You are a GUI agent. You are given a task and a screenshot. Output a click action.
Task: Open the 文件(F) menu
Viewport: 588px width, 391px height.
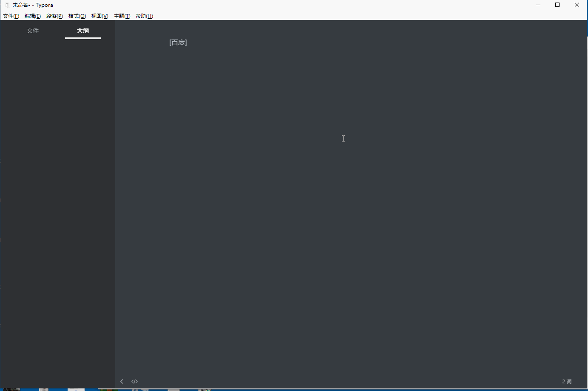pos(11,16)
